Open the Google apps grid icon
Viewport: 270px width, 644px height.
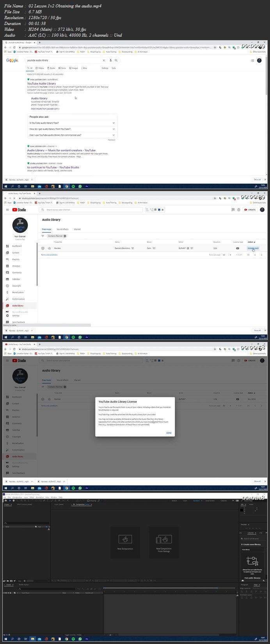coord(253,60)
